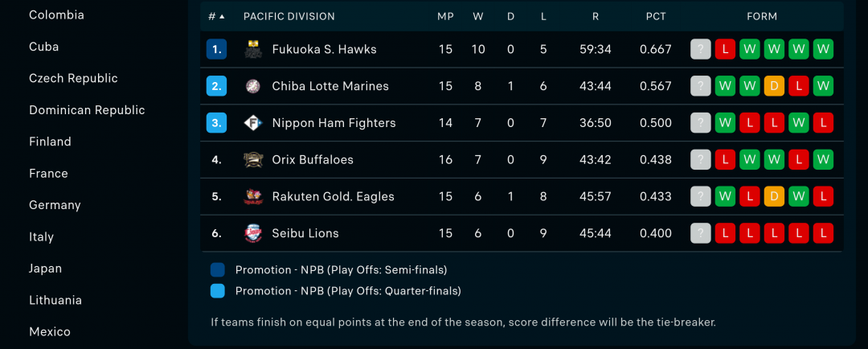The width and height of the screenshot is (868, 349).
Task: Click Seibu Lions' upcoming match question mark icon
Action: pyautogui.click(x=700, y=233)
